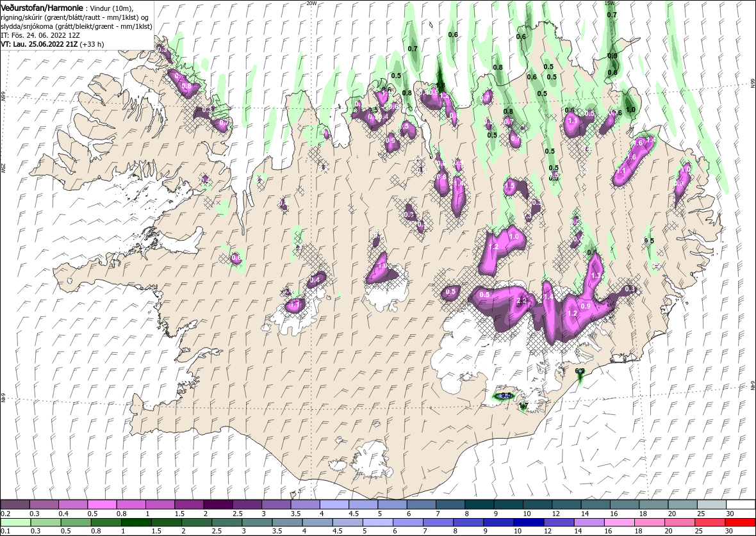The width and height of the screenshot is (756, 536).
Task: Click the '(+33 h)' forecast offset text
Action: [x=92, y=44]
